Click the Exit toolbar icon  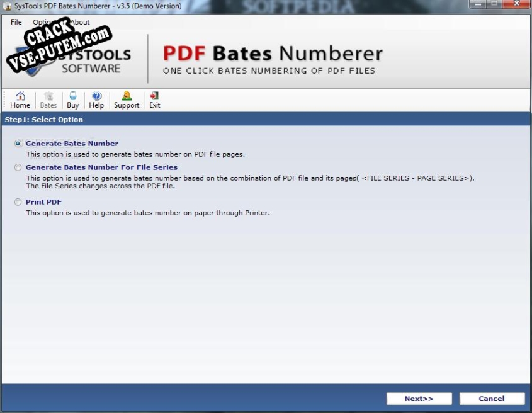[154, 100]
